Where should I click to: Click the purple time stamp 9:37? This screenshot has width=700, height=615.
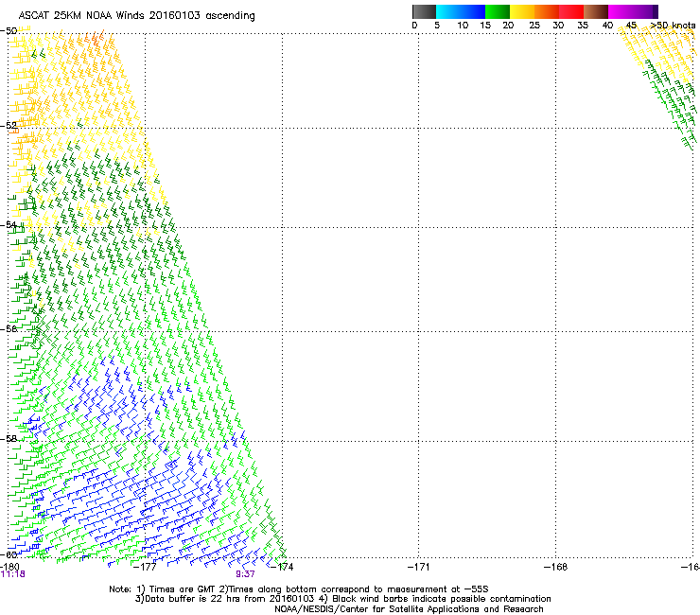click(x=246, y=574)
